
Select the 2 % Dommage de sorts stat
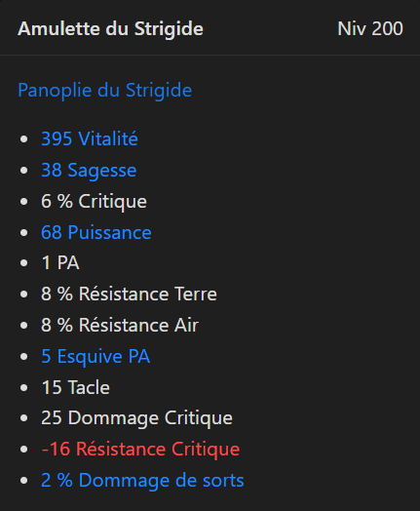(x=142, y=481)
